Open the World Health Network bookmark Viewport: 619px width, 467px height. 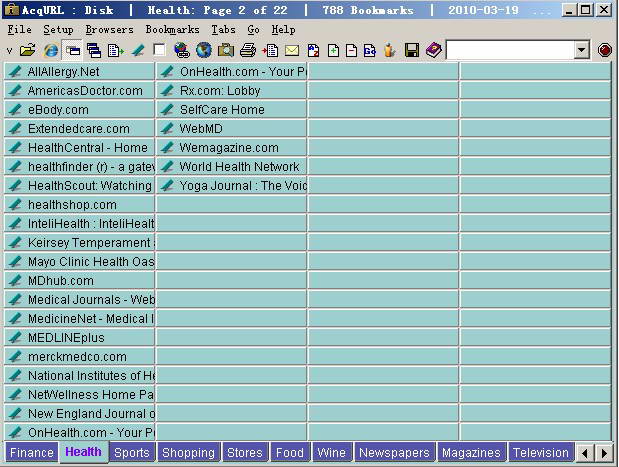click(x=231, y=166)
